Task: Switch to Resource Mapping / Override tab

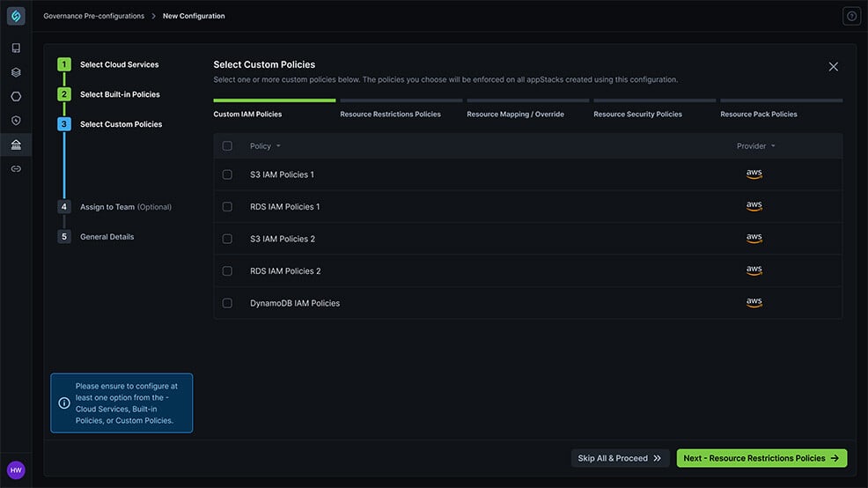Action: (x=515, y=115)
